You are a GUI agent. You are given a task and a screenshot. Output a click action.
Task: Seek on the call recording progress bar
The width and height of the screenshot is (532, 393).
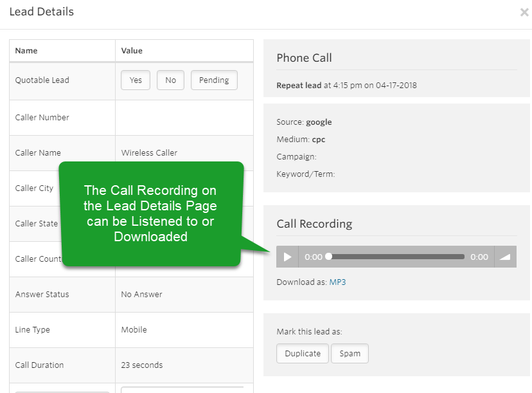[x=396, y=257]
